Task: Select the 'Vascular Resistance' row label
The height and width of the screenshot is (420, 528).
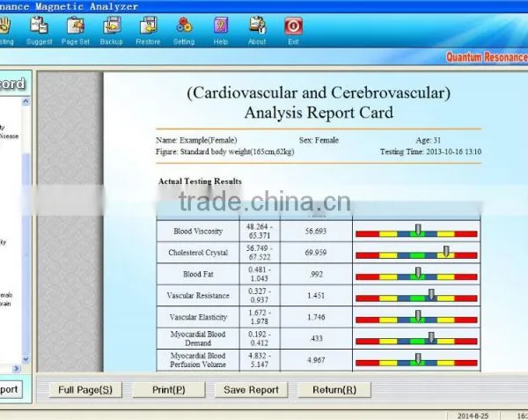Action: [198, 295]
